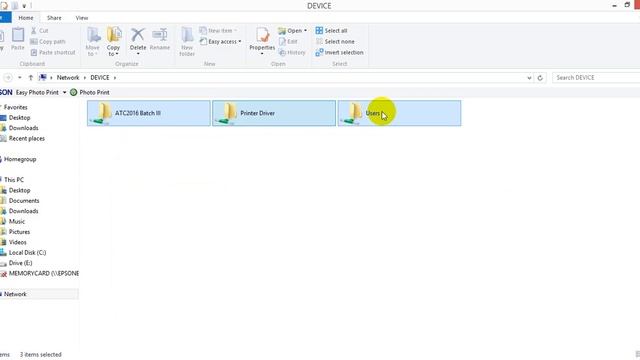This screenshot has height=360, width=640.
Task: Click DEVICE in the address breadcrumb
Action: click(x=100, y=78)
